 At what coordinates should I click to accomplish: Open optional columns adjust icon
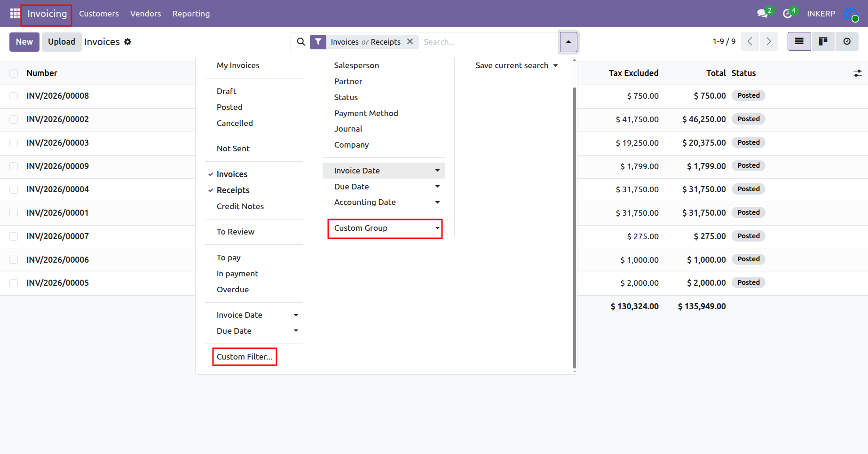(x=858, y=73)
